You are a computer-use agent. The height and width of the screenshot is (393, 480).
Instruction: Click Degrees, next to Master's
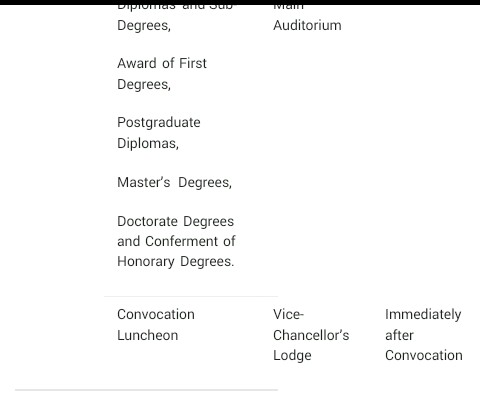coord(205,183)
